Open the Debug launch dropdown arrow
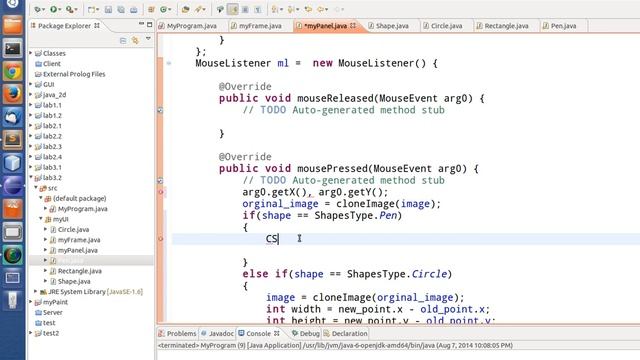Image resolution: width=640 pixels, height=360 pixels. pyautogui.click(x=43, y=9)
